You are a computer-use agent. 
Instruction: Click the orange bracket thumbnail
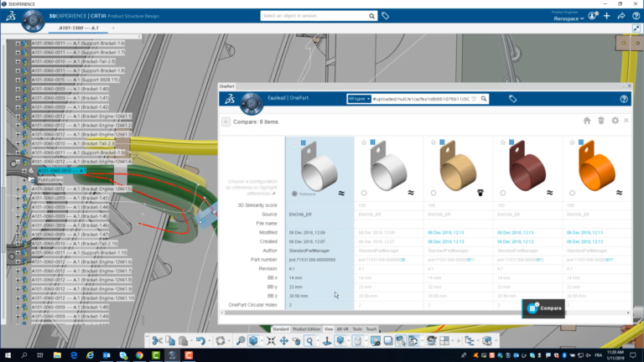coord(597,165)
